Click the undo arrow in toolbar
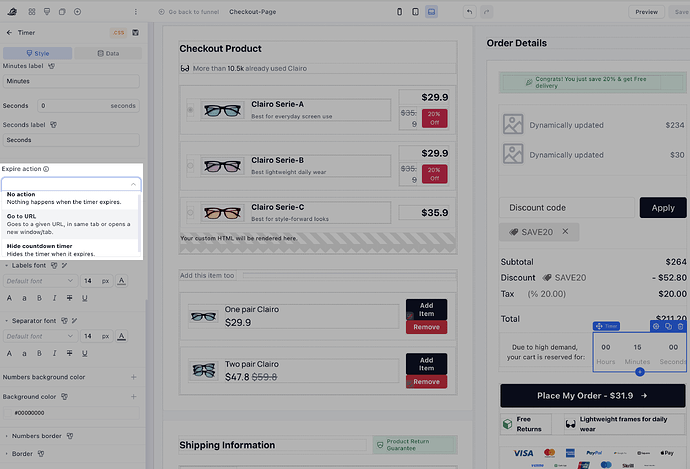Viewport: 690px width, 469px height. pyautogui.click(x=469, y=12)
